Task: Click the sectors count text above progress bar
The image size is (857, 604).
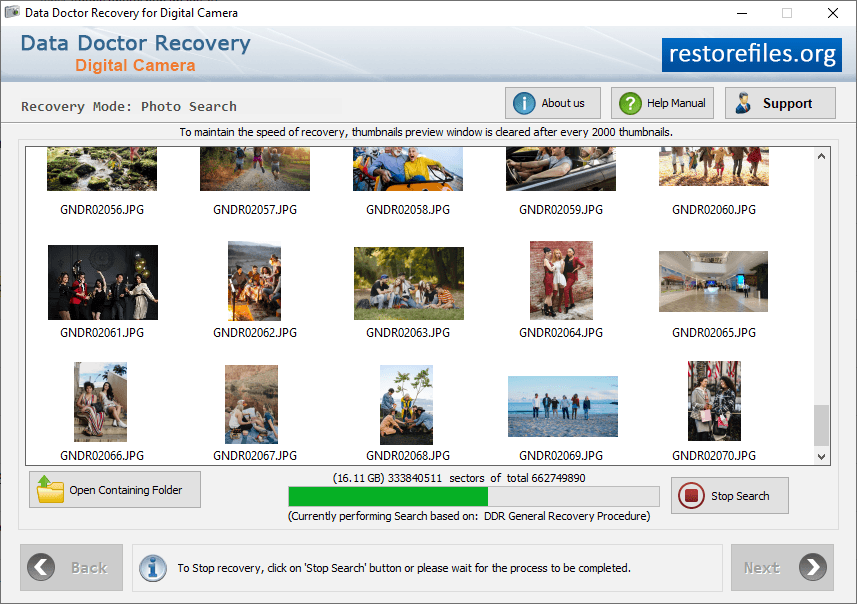Action: point(459,478)
